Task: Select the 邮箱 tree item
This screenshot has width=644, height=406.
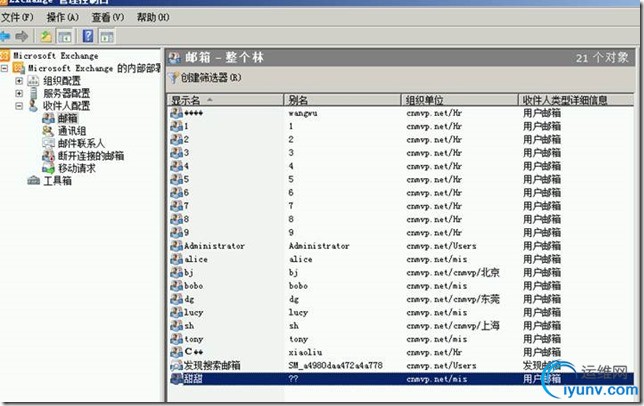Action: click(x=67, y=118)
